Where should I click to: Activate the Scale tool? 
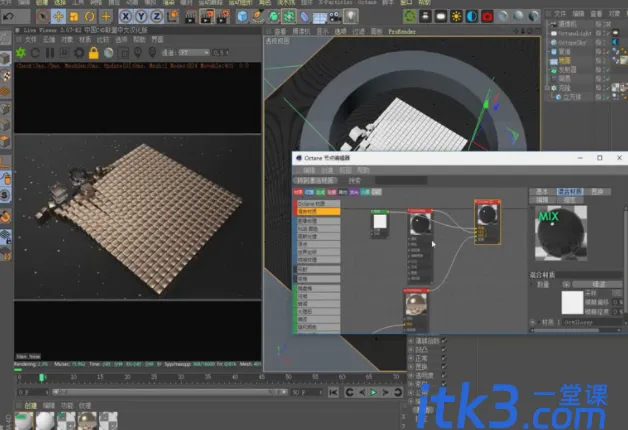tap(74, 16)
